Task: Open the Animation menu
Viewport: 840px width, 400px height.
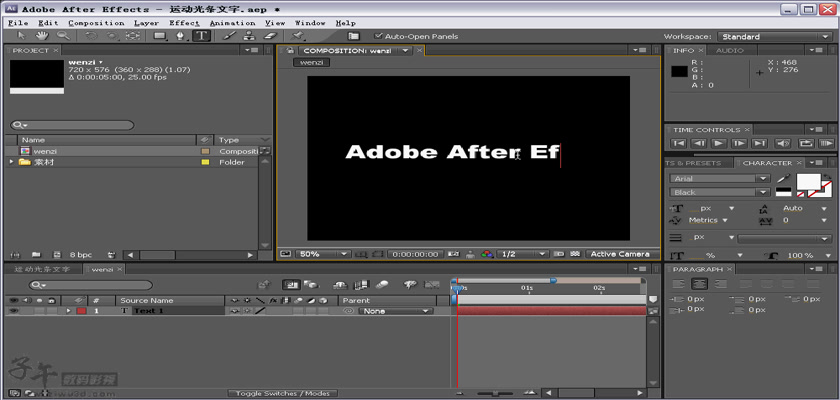Action: pyautogui.click(x=232, y=23)
